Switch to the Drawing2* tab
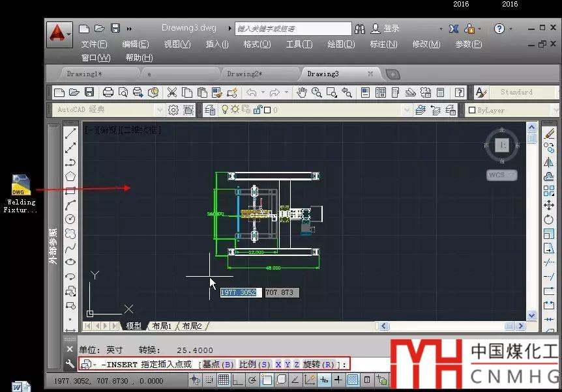562x392 pixels. tap(244, 74)
